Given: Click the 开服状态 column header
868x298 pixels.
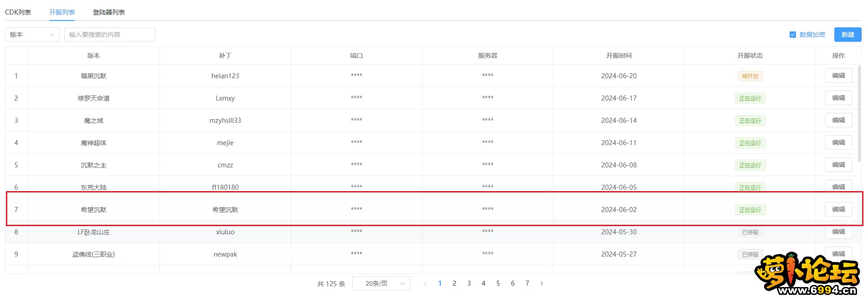Looking at the screenshot, I should coord(750,56).
